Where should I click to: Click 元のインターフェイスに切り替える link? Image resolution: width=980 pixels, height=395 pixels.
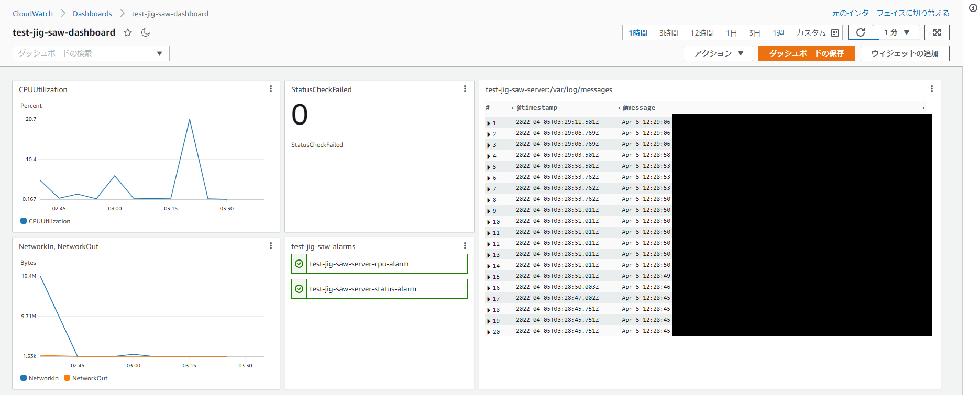(890, 13)
